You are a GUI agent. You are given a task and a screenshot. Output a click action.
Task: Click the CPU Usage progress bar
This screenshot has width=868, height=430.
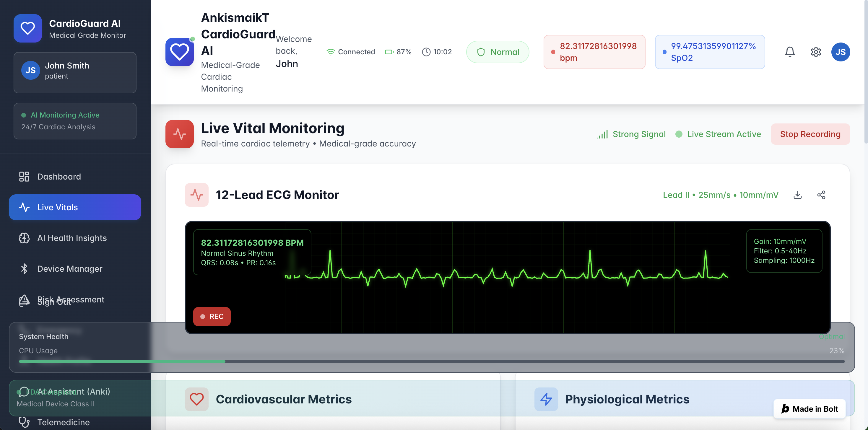(431, 361)
